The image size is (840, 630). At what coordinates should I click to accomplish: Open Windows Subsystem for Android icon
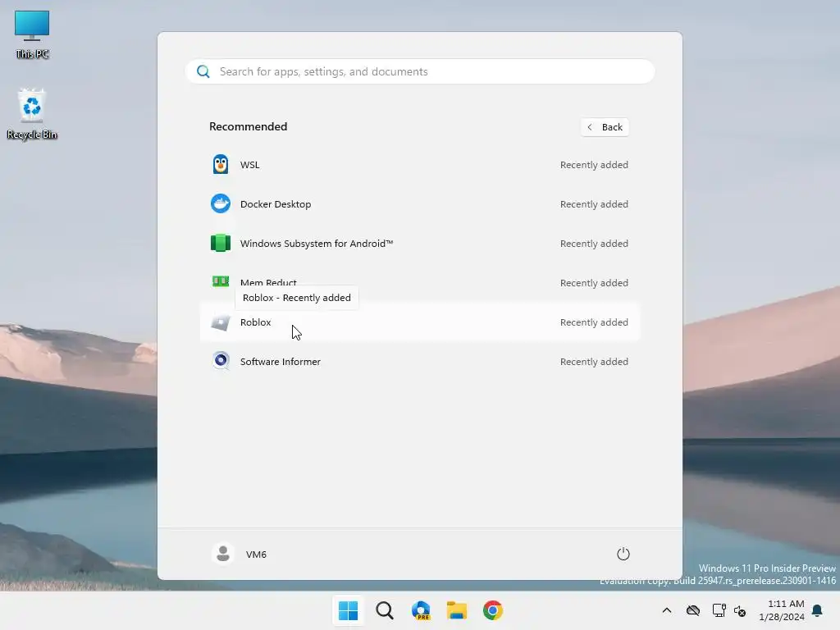(220, 243)
